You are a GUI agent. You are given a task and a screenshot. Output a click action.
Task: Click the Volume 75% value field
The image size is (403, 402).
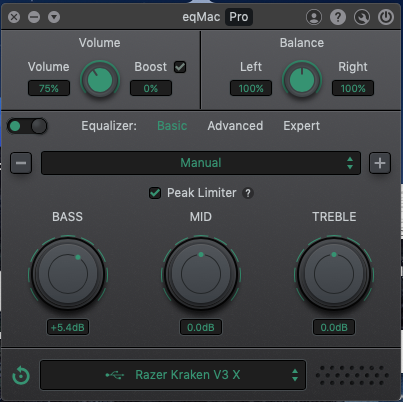(49, 88)
